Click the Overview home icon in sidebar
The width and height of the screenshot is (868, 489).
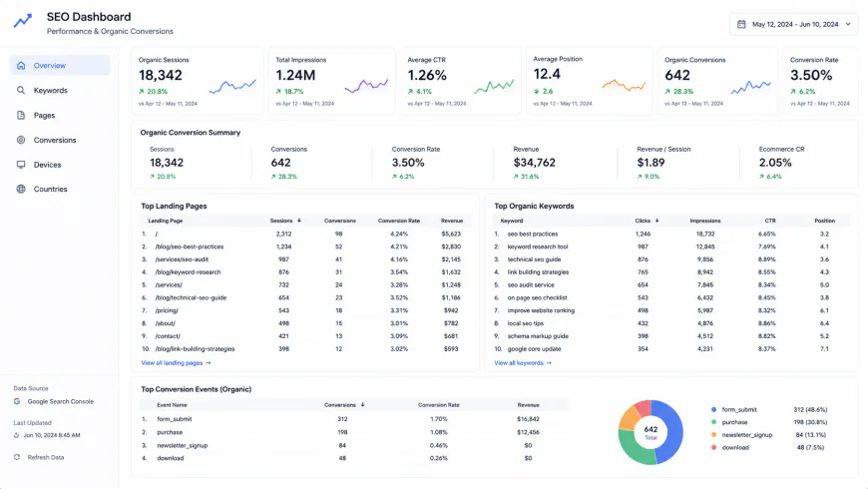pyautogui.click(x=21, y=65)
